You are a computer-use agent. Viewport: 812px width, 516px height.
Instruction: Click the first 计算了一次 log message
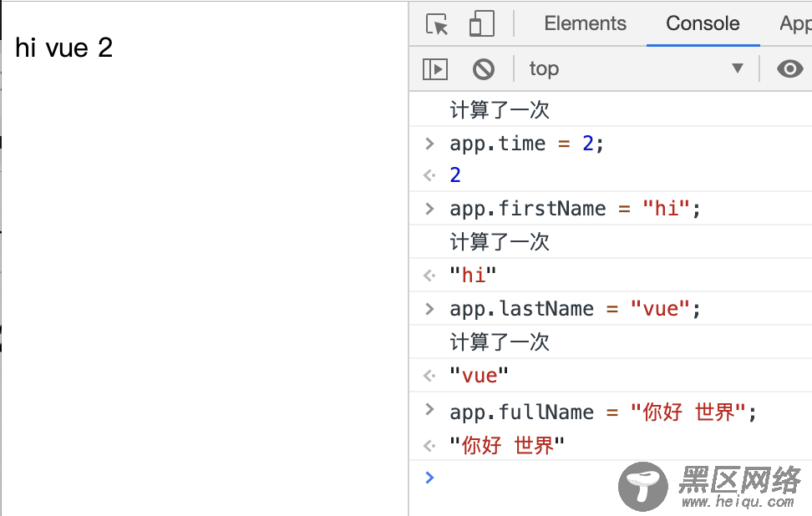pos(500,109)
